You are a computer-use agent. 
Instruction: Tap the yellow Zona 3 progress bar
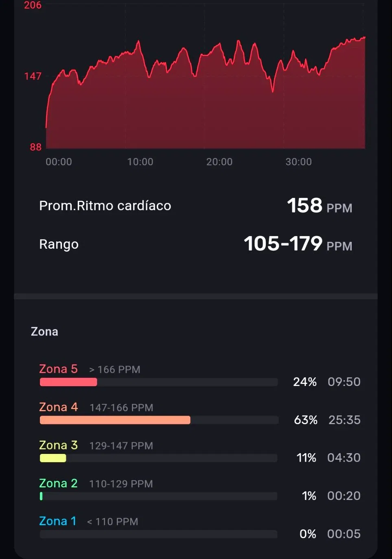(53, 458)
